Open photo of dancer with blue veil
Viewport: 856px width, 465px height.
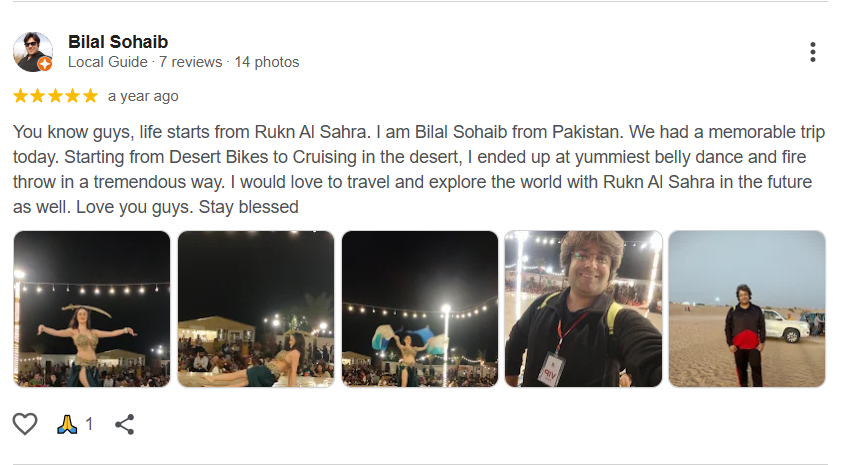(x=420, y=309)
